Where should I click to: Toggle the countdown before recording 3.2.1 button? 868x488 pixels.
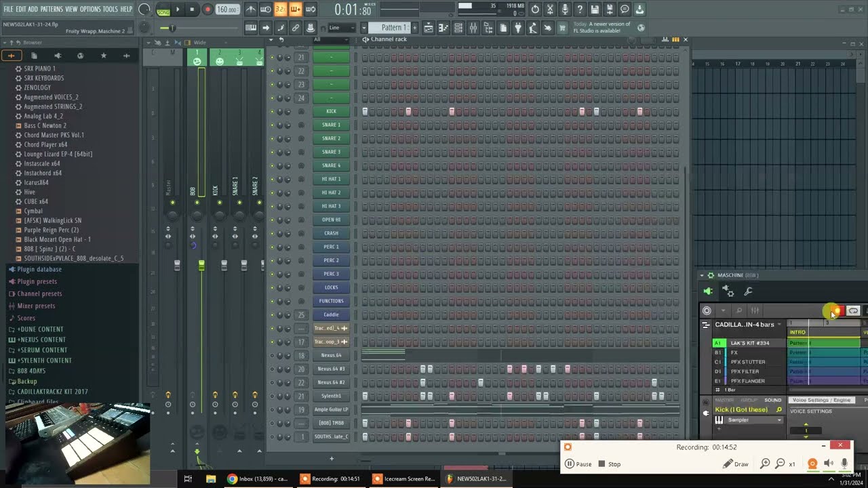click(x=281, y=9)
